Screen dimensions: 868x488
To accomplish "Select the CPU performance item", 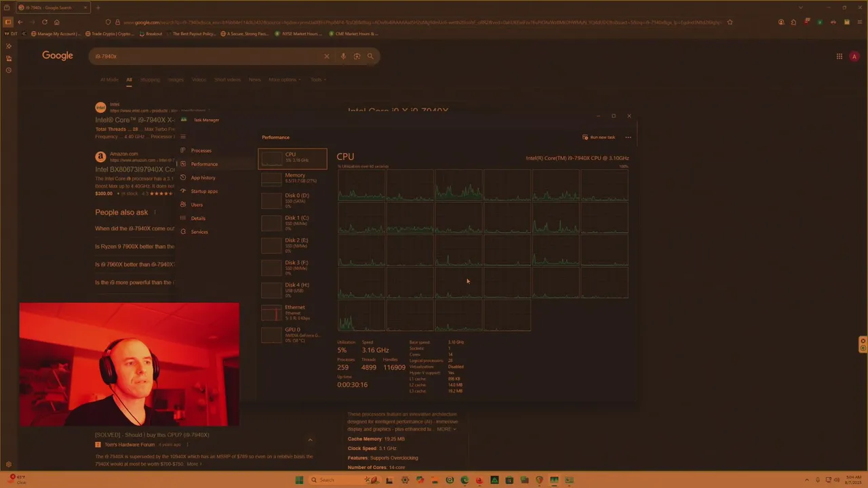I will [292, 158].
